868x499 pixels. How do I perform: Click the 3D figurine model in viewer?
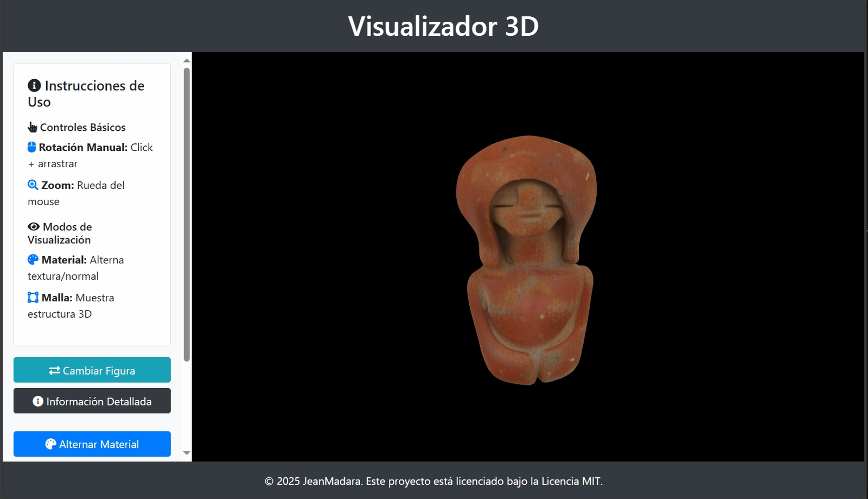coord(526,261)
